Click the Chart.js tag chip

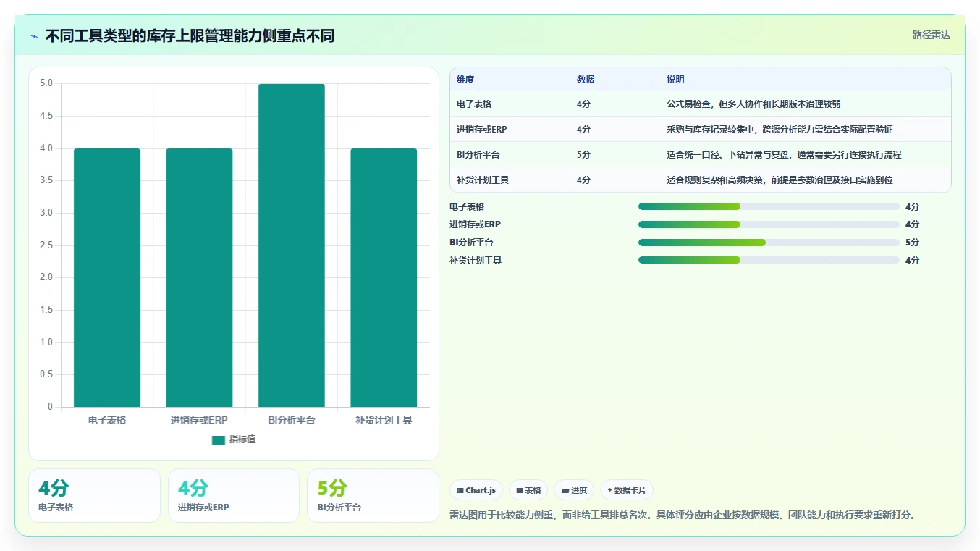point(476,490)
